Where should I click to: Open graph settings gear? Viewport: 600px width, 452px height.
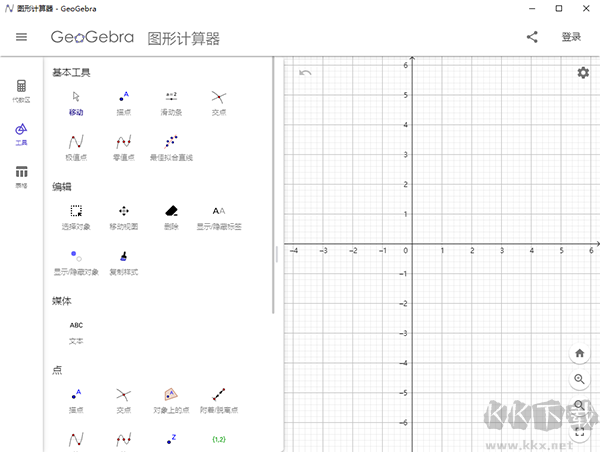583,72
